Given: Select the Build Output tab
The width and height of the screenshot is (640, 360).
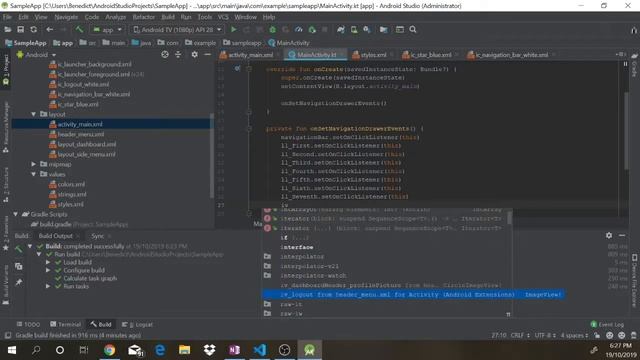Looking at the screenshot, I should (56, 236).
